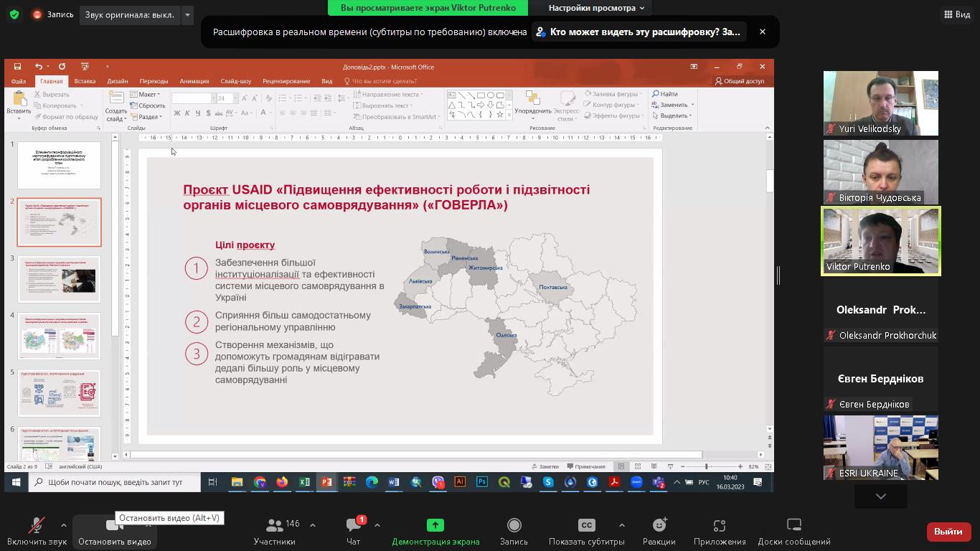Expand participants options arrow next to 146
Image resolution: width=980 pixels, height=551 pixels.
(x=312, y=525)
